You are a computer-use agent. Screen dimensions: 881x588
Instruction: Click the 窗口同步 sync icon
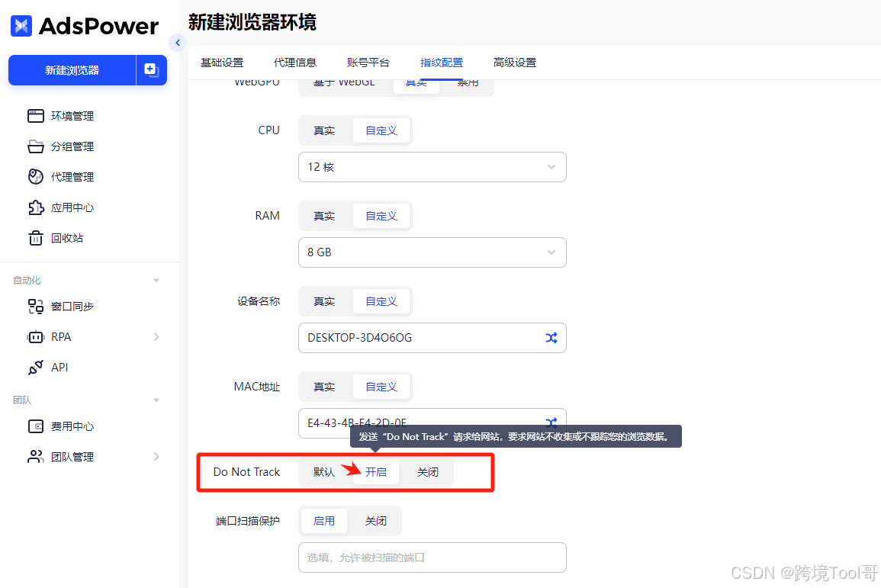pyautogui.click(x=35, y=306)
